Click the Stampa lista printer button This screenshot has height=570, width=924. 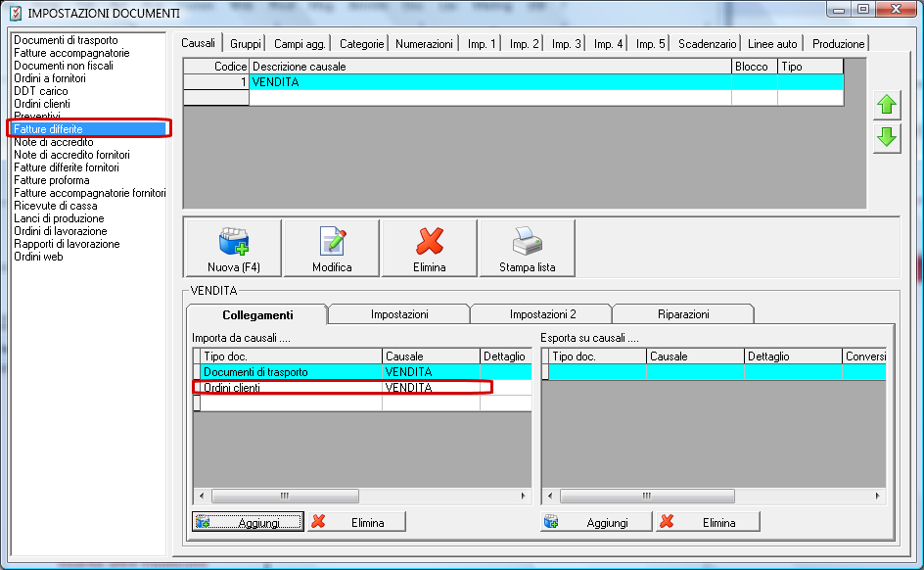(x=528, y=248)
